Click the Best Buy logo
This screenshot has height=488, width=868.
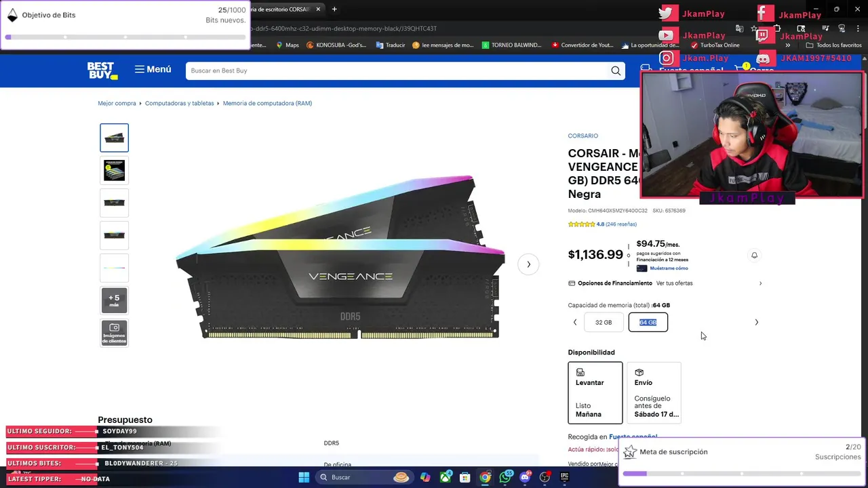pos(102,70)
